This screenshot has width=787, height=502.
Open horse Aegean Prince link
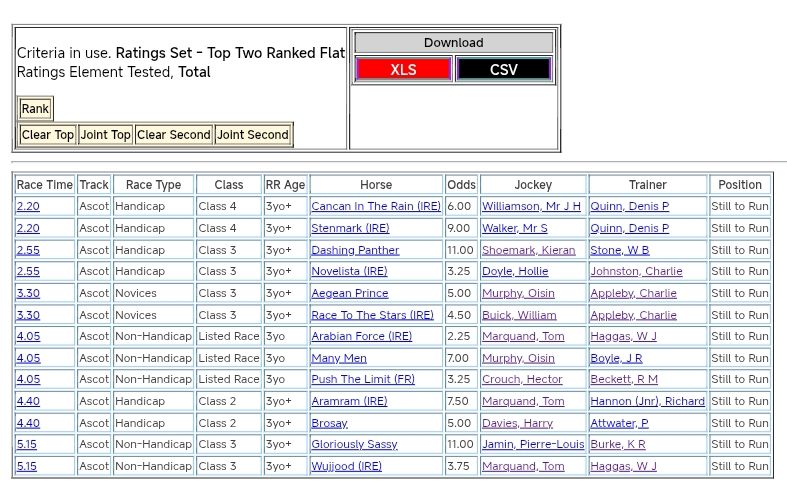click(x=349, y=293)
